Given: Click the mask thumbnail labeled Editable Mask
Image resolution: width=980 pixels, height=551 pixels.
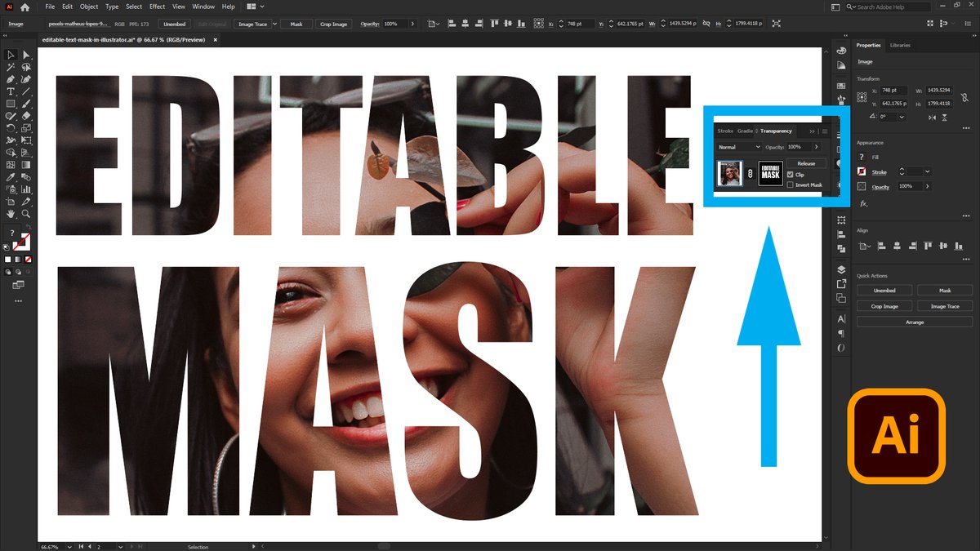Looking at the screenshot, I should point(770,173).
